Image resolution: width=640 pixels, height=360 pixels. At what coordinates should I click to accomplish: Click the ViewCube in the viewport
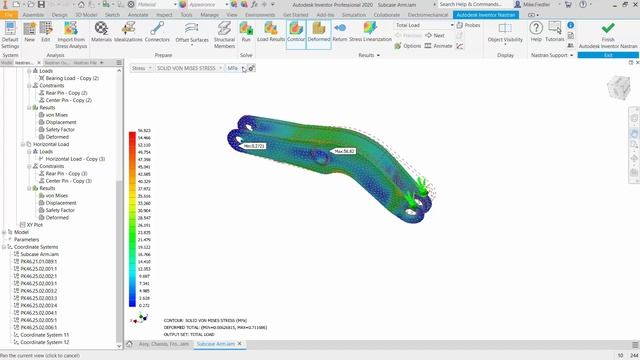pos(618,87)
